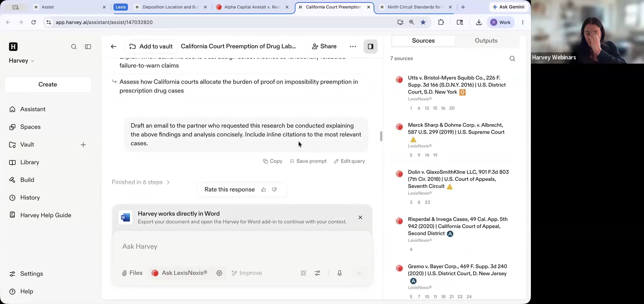Open a new browser tab
Screen dimensions: 644x304
pos(463,7)
